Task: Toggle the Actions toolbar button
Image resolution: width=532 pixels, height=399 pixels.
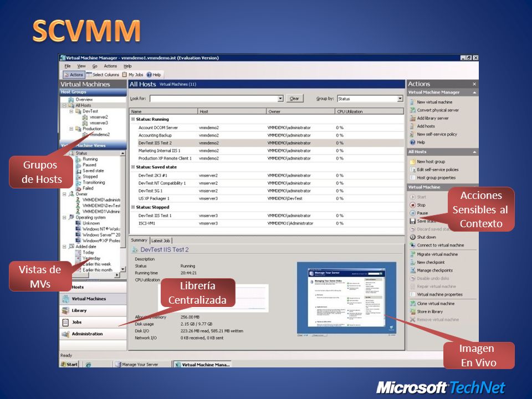Action: click(73, 75)
